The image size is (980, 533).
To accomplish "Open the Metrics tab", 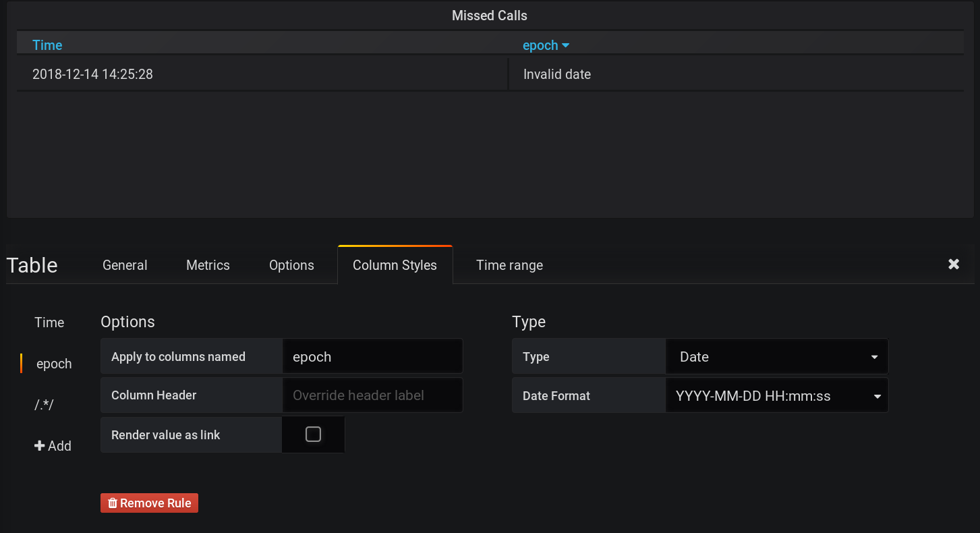I will click(207, 265).
